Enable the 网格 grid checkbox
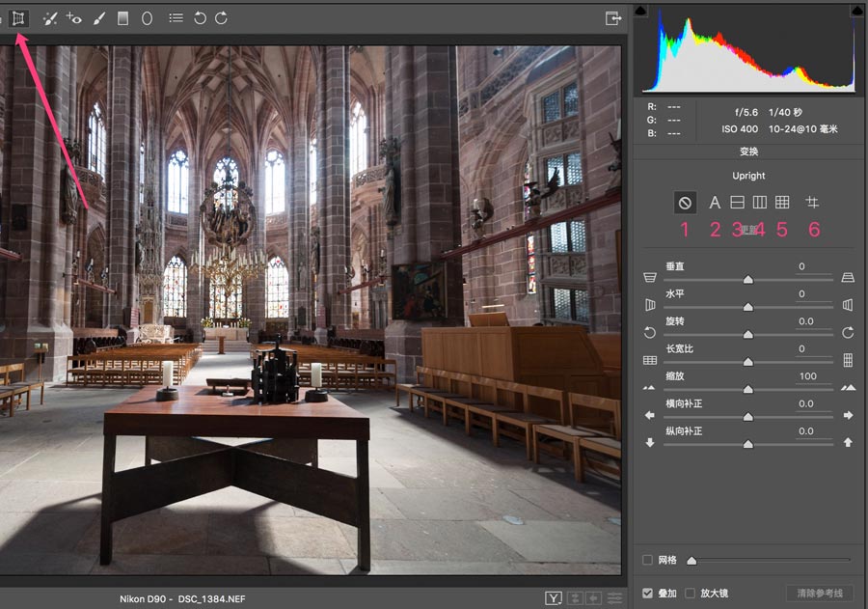 [x=647, y=560]
